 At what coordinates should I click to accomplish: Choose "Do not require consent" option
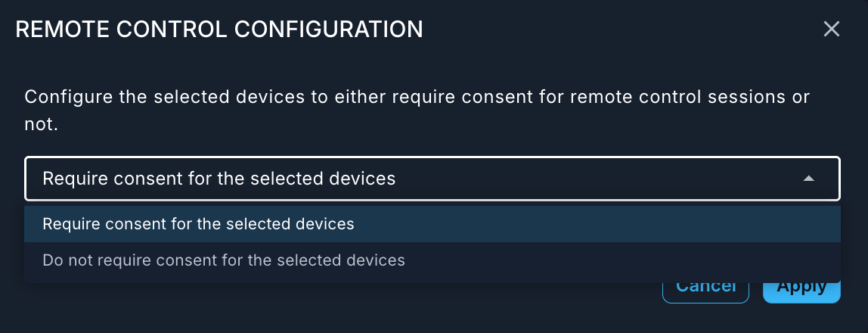[x=224, y=260]
